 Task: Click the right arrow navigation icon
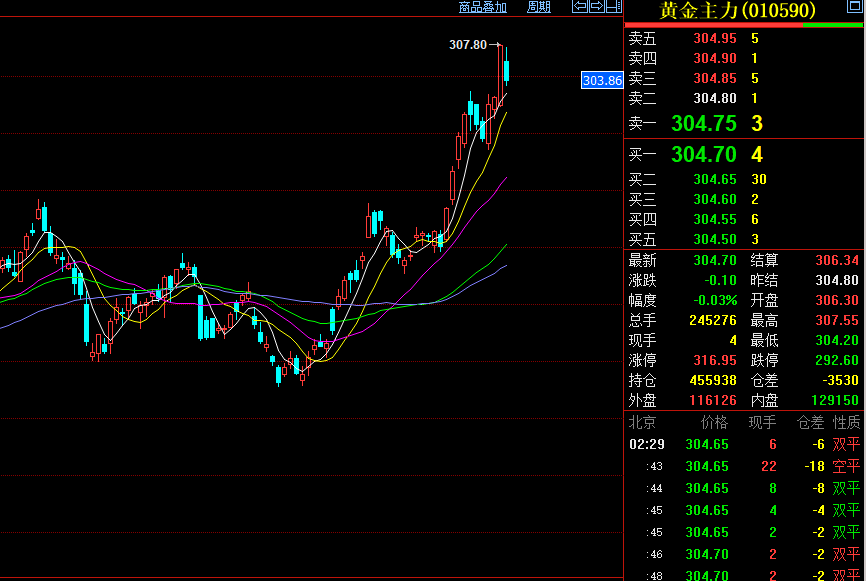(596, 7)
